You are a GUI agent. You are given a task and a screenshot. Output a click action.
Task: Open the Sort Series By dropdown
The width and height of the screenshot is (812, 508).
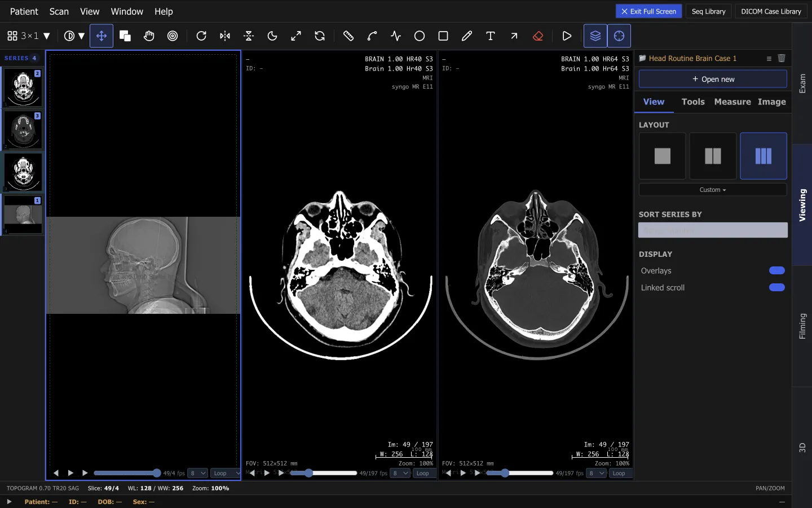coord(713,230)
